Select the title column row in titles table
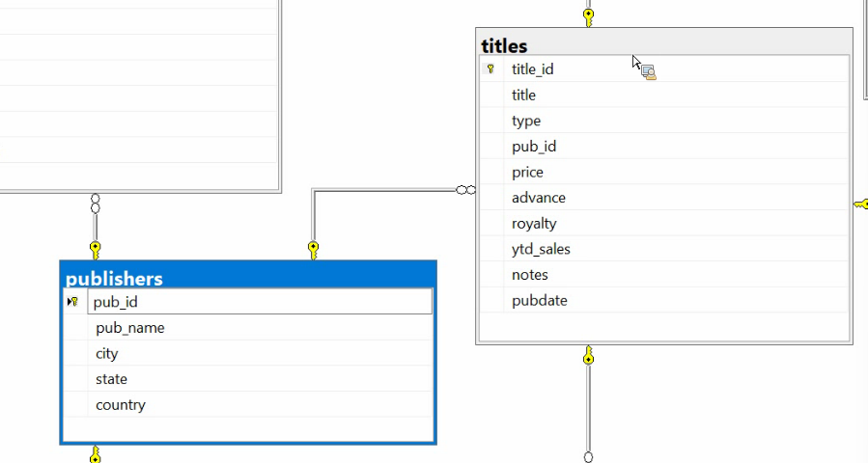Image resolution: width=868 pixels, height=463 pixels. (x=663, y=95)
